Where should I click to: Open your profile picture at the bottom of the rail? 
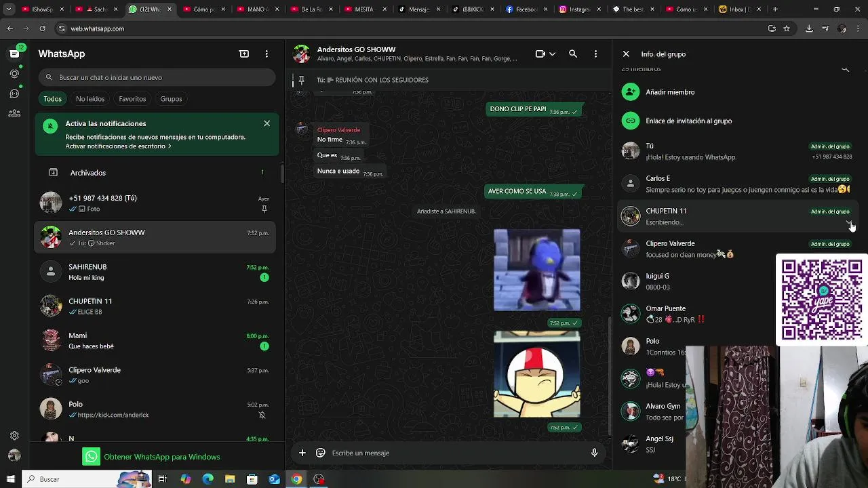click(x=14, y=455)
